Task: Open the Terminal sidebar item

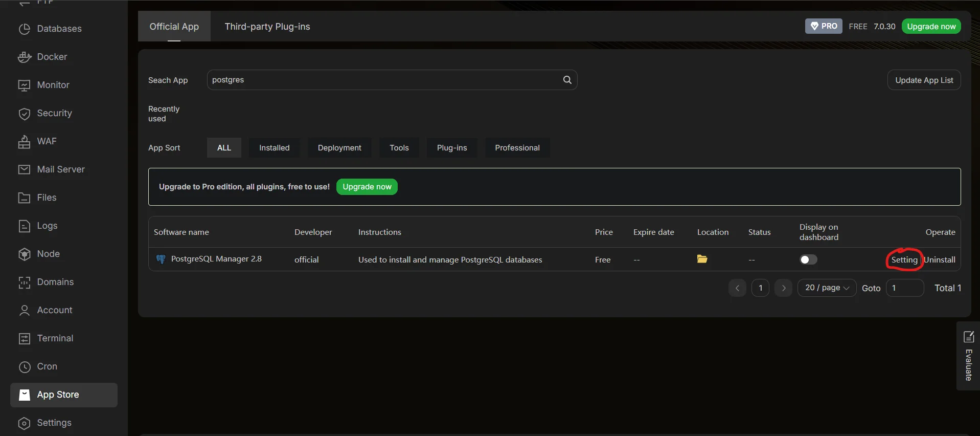Action: pyautogui.click(x=55, y=338)
